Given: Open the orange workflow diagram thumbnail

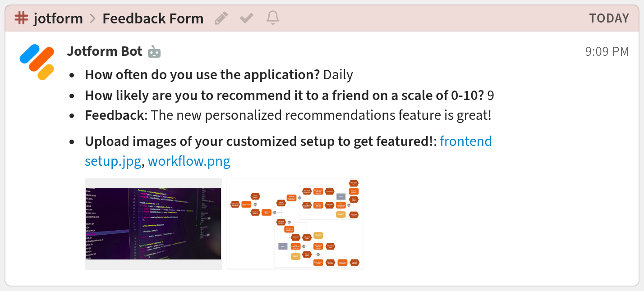Looking at the screenshot, I should pos(295,224).
